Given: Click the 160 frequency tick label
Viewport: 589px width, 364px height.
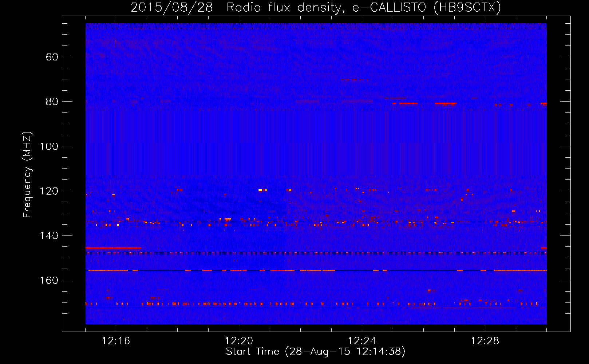Looking at the screenshot, I should click(49, 280).
